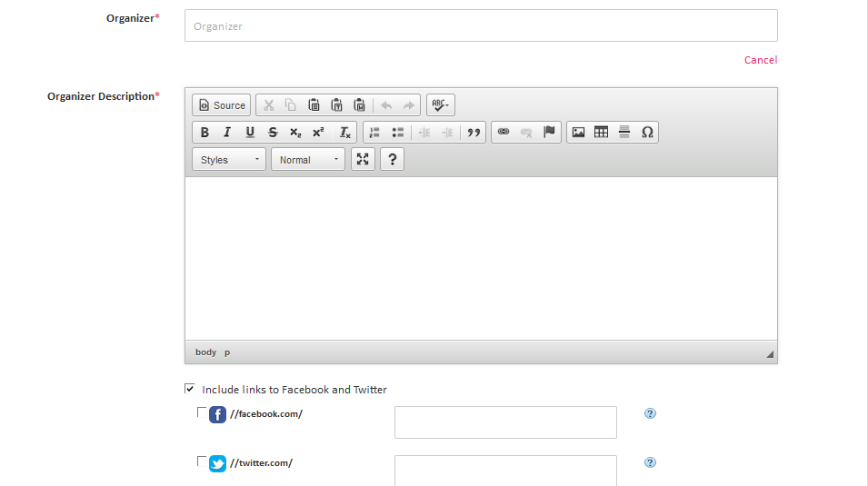The width and height of the screenshot is (868, 486).
Task: Apply italic formatting
Action: tap(227, 133)
